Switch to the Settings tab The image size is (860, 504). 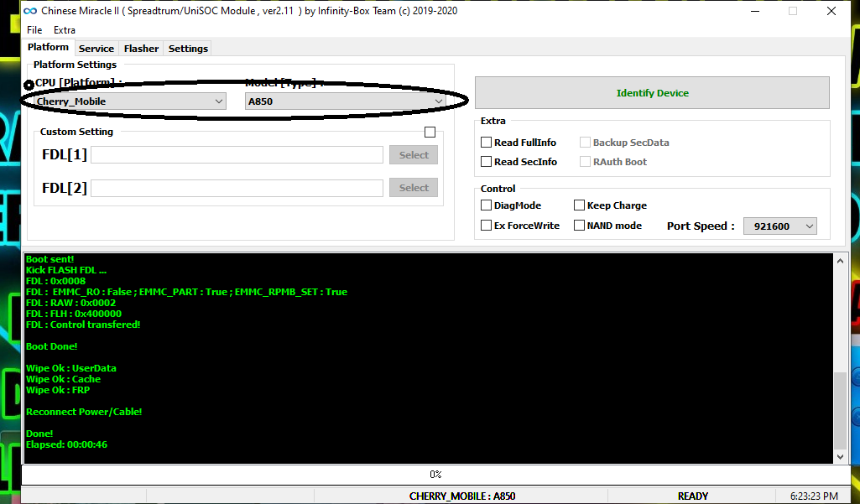click(188, 49)
